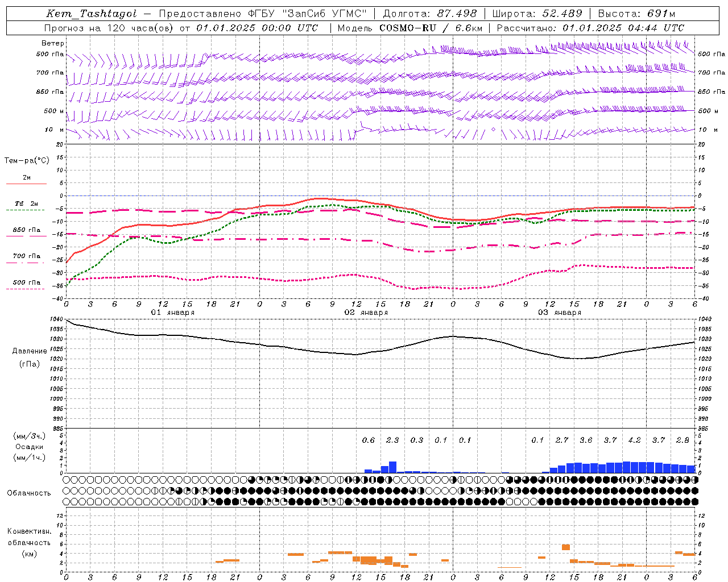Click "Прогноз на 120 часа(ов)" header text

[x=109, y=28]
